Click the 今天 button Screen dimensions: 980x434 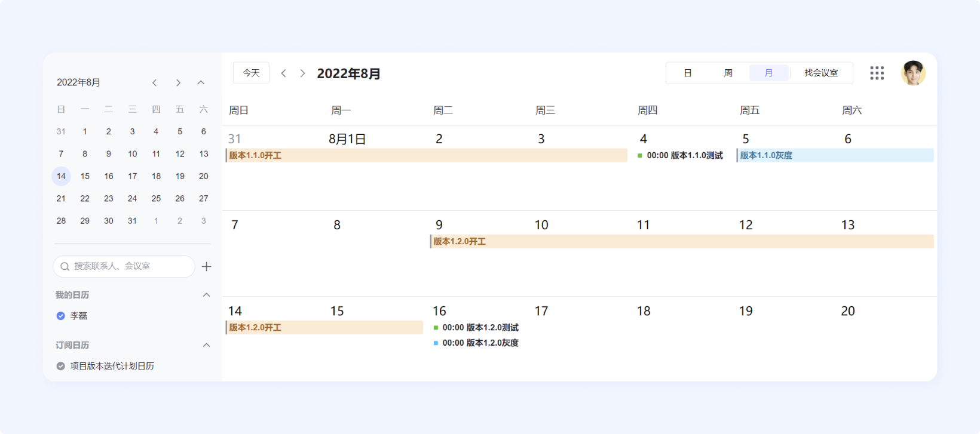tap(251, 73)
